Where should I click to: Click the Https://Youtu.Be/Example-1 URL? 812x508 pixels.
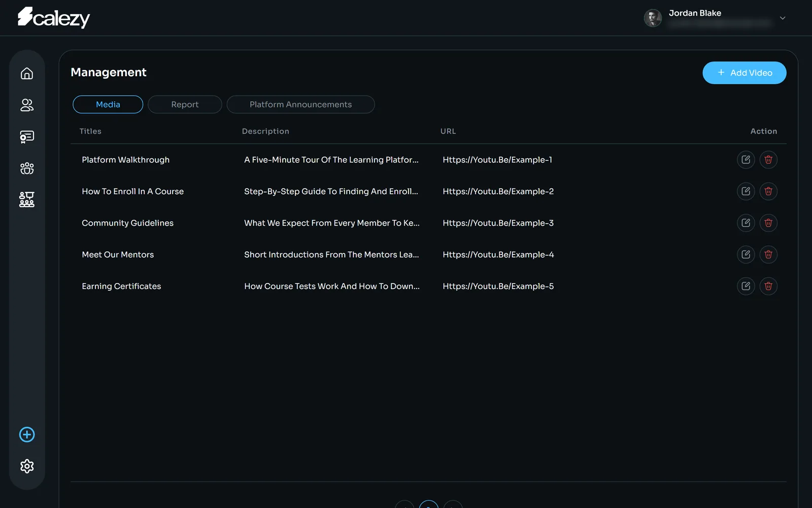tap(497, 160)
